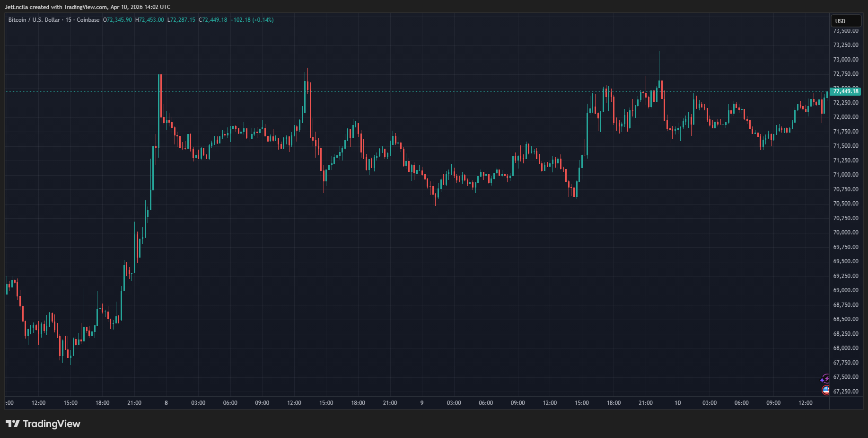
Task: Click the current price label 72,449.18
Action: (x=845, y=91)
